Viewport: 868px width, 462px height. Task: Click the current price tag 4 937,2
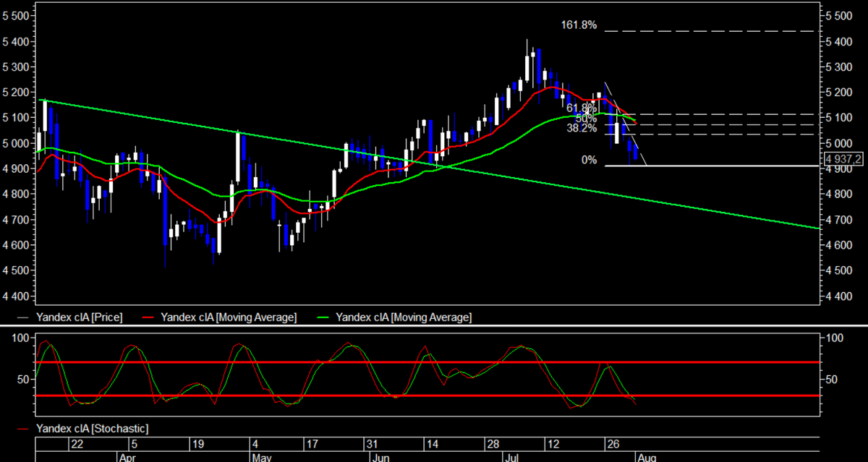[x=843, y=158]
